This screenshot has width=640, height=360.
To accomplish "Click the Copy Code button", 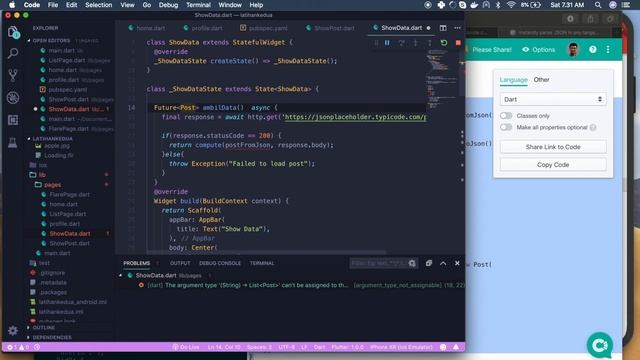I will (553, 164).
